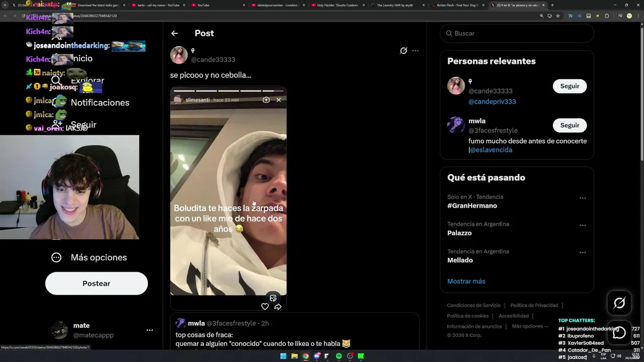Image resolution: width=644 pixels, height=362 pixels.
Task: Open Chrome profile avatar
Action: click(629, 16)
